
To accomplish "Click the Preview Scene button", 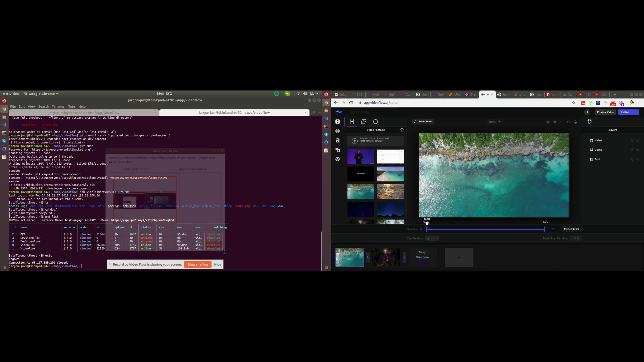I will click(572, 229).
